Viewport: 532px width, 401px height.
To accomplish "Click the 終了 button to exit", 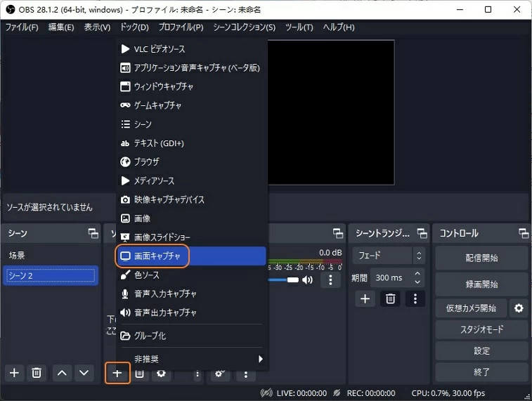I will tap(482, 372).
